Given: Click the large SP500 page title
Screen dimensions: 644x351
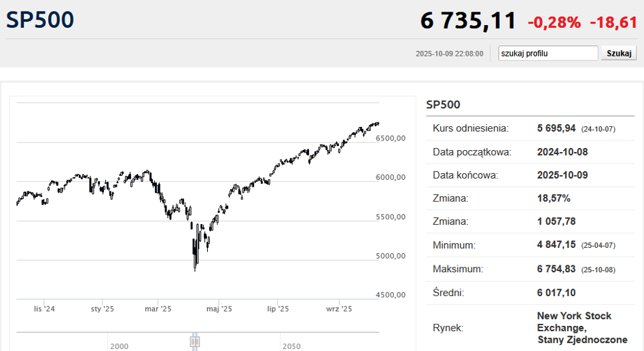Looking at the screenshot, I should (x=40, y=20).
